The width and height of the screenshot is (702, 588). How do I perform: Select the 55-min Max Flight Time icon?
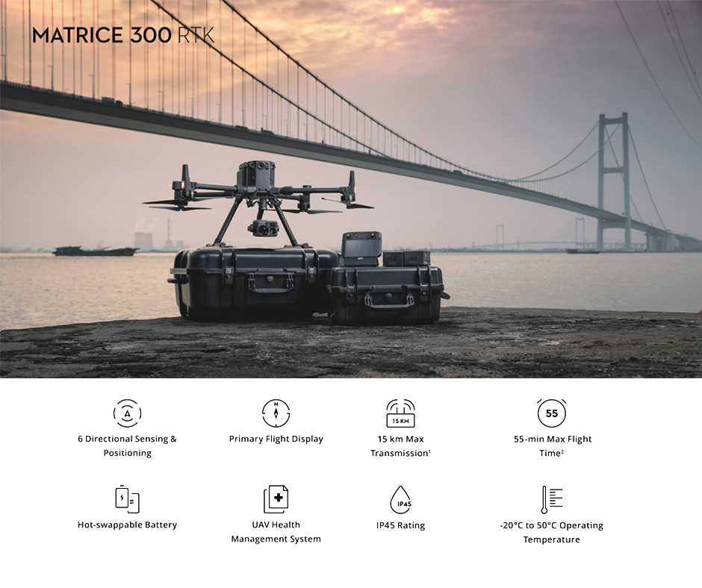(552, 413)
